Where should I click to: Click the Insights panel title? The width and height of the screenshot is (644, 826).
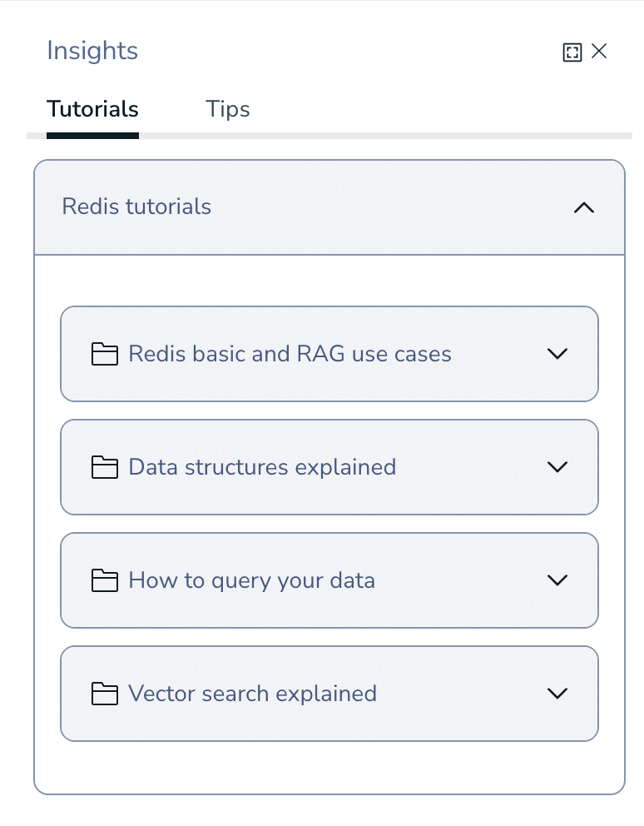[92, 51]
